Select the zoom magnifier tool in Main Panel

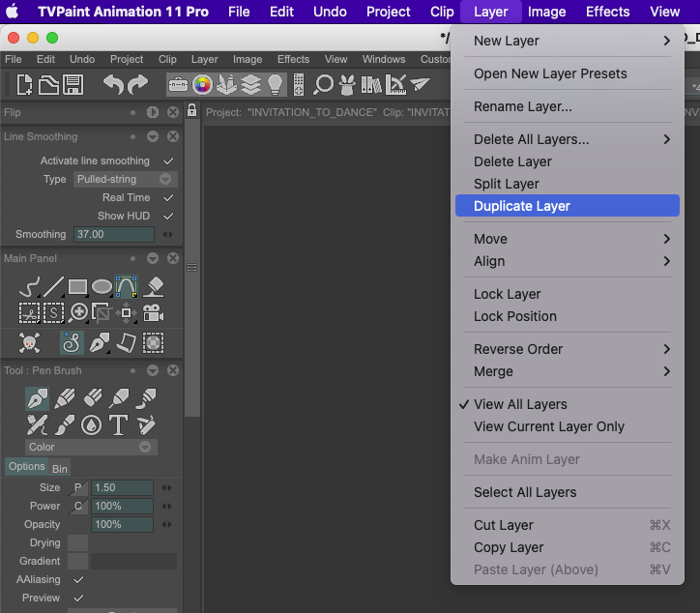(x=78, y=313)
